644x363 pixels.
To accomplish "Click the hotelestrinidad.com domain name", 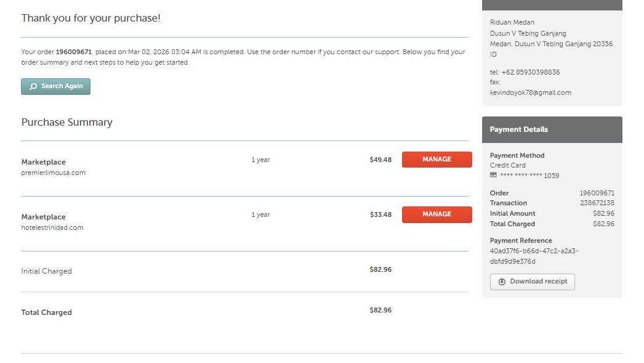I will point(52,228).
